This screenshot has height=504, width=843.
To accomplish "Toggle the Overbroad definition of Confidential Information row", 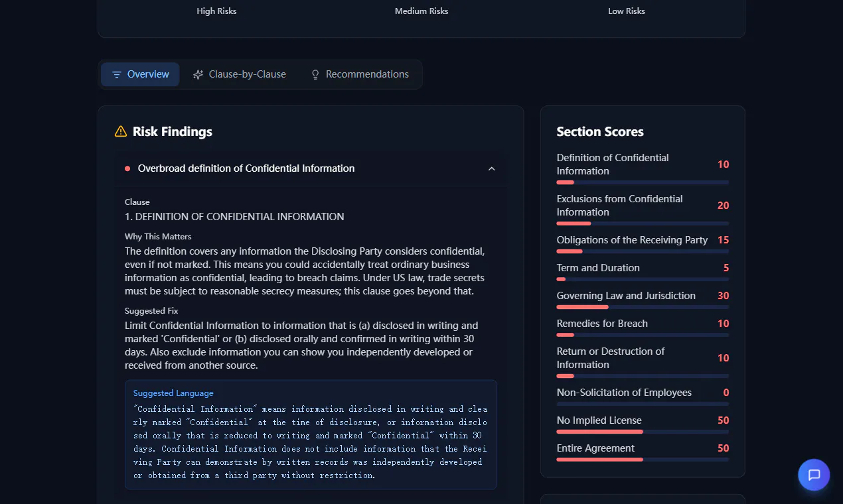I will click(x=311, y=168).
